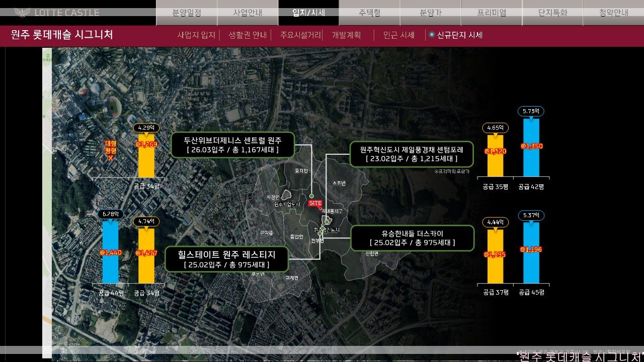Click the 공급 42평 axis label
644x362 pixels.
point(531,187)
